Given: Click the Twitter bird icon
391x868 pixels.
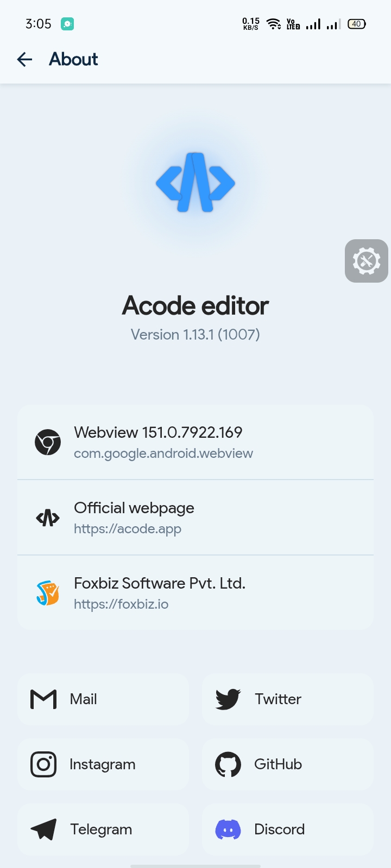Looking at the screenshot, I should pyautogui.click(x=228, y=699).
